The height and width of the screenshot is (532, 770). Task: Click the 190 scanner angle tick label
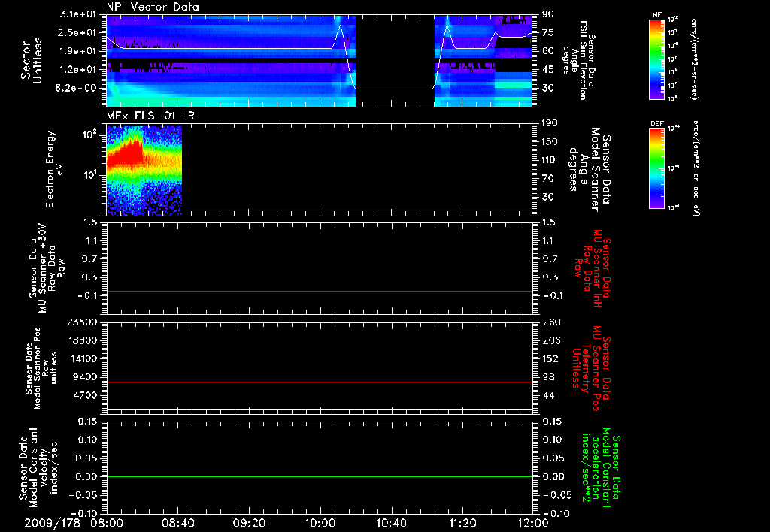[550, 123]
